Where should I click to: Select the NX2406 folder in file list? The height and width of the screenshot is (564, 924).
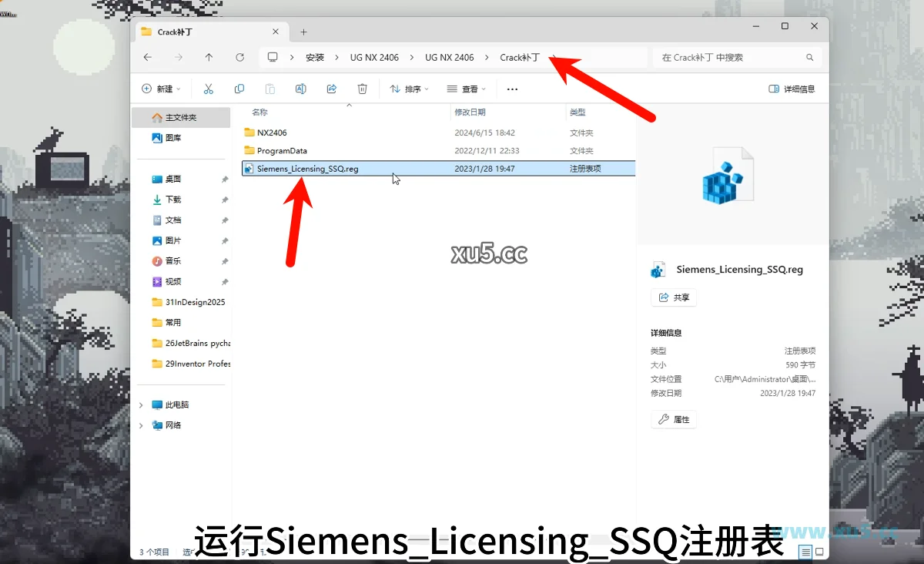point(272,133)
